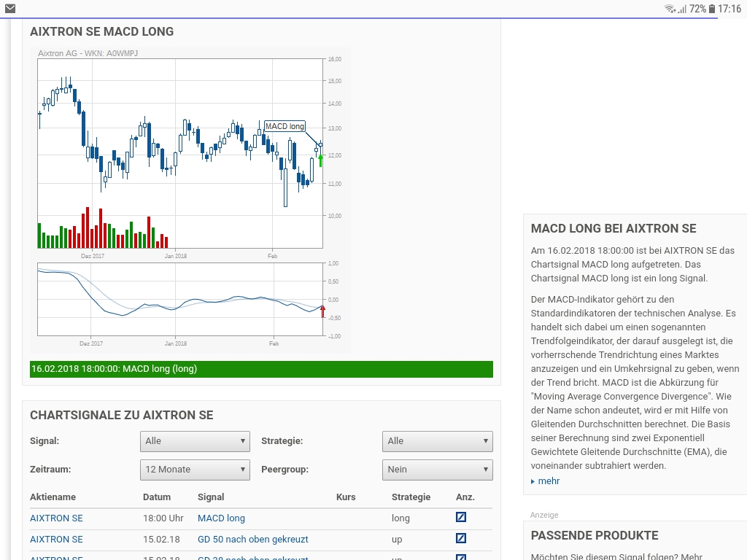
Task: Click the 'MACD LONG BEI AIXTRON SE' heading
Action: point(614,228)
